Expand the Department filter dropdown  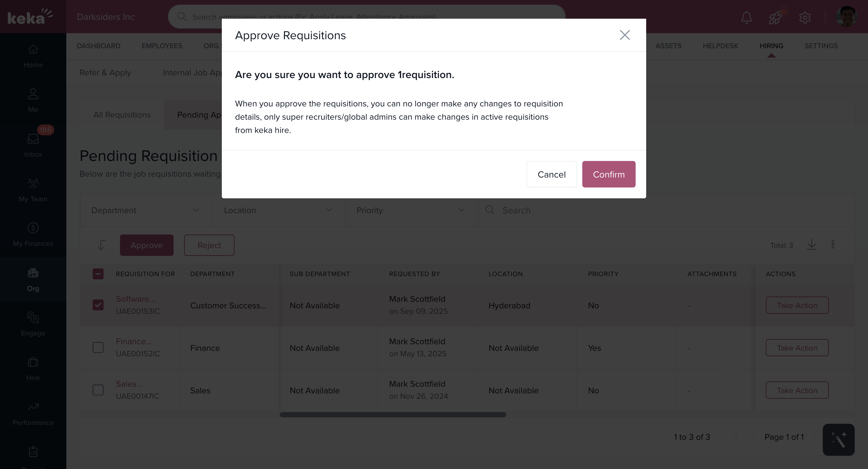pyautogui.click(x=146, y=210)
